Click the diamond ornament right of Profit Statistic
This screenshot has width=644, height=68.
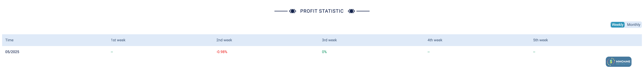tap(351, 11)
